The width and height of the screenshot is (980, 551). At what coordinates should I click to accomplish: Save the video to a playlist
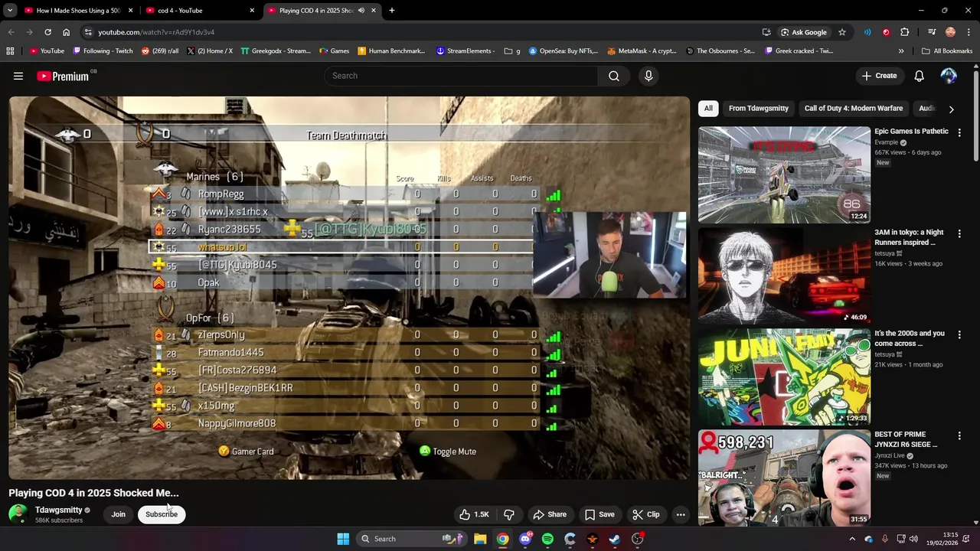pos(599,514)
